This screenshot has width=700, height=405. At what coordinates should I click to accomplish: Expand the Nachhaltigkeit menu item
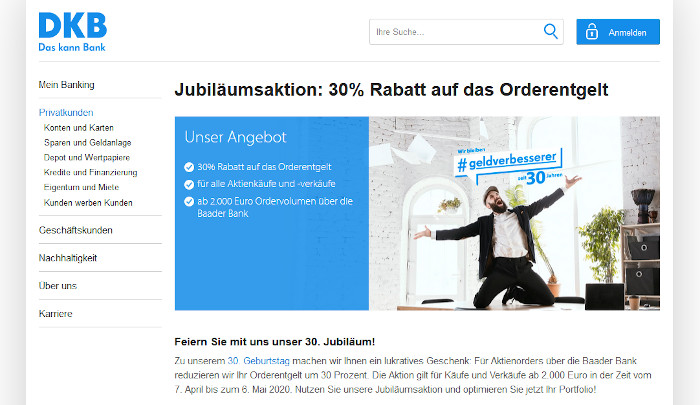67,258
